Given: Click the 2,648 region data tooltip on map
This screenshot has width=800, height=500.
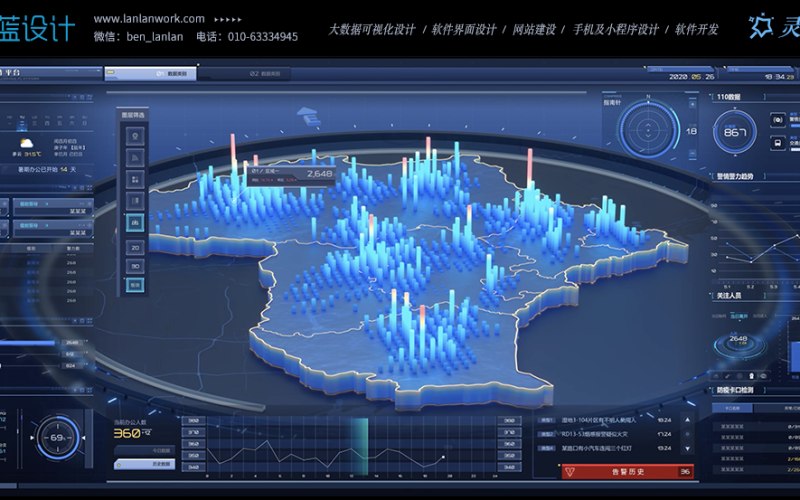Looking at the screenshot, I should coord(291,175).
